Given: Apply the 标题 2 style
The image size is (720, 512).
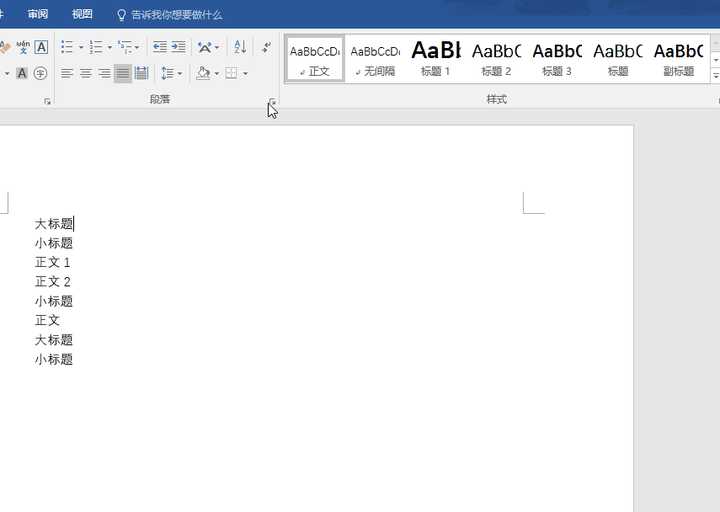Looking at the screenshot, I should 496,59.
